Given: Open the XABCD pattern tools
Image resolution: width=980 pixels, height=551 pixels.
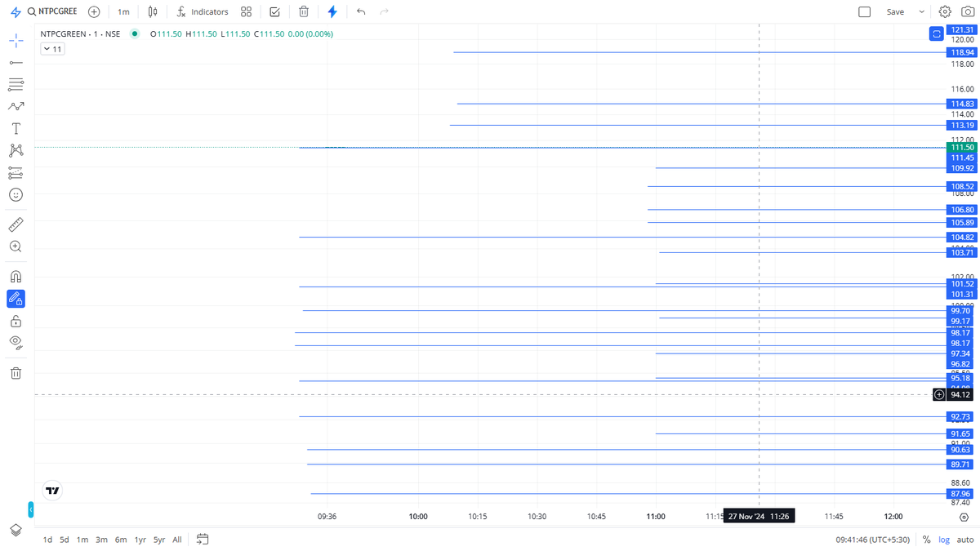Looking at the screenshot, I should [x=16, y=150].
